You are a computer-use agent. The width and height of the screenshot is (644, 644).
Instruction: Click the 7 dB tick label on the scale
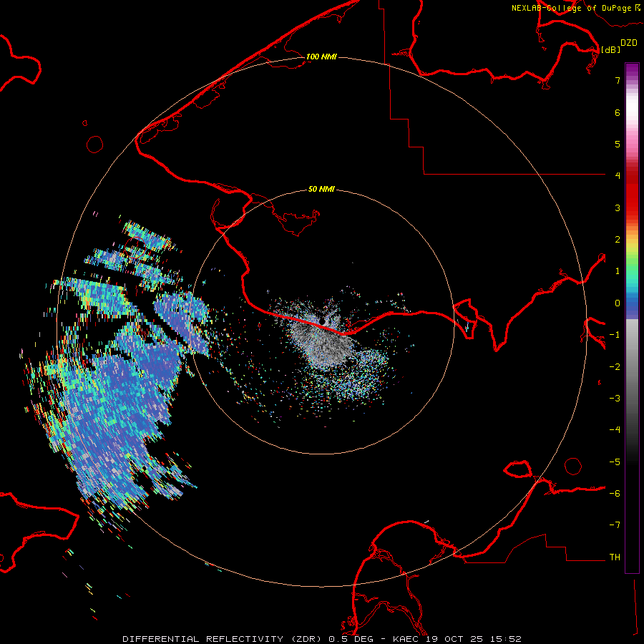pyautogui.click(x=618, y=80)
